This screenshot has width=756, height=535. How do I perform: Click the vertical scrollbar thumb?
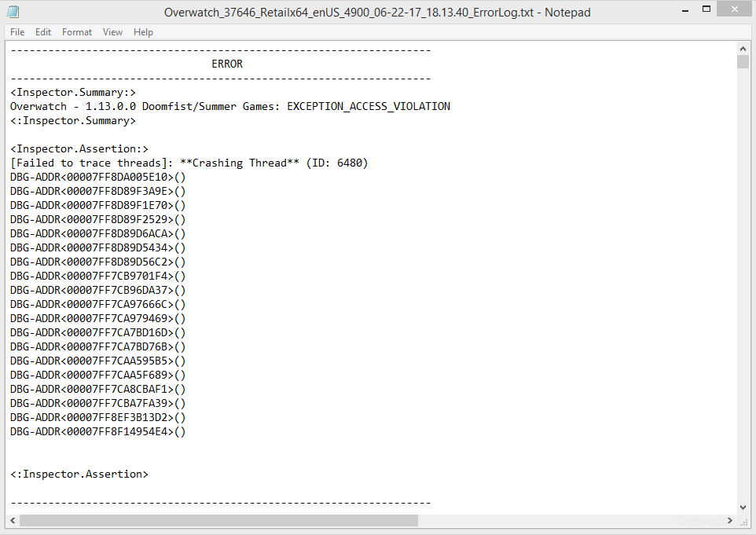pyautogui.click(x=743, y=62)
